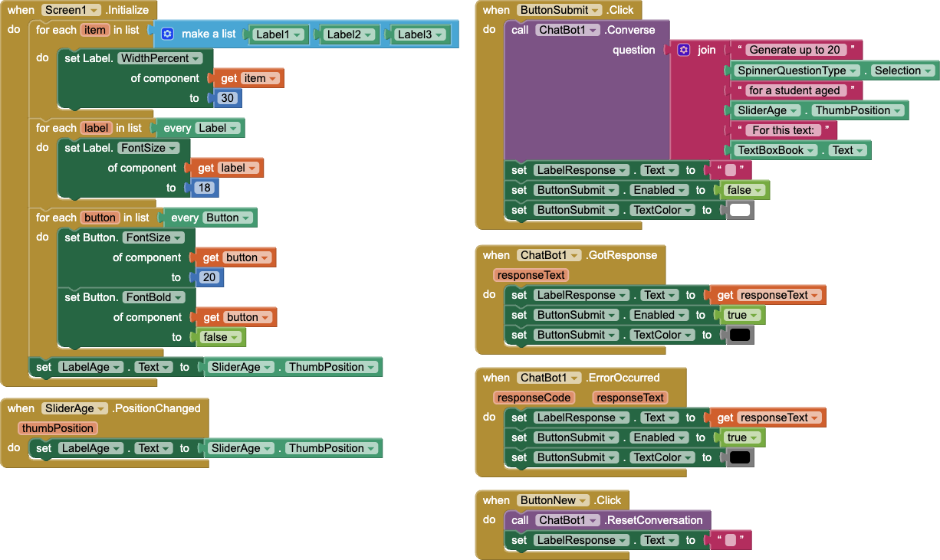Image resolution: width=940 pixels, height=560 pixels.
Task: Click the empty text string in ButtonSubmit.Click
Action: tap(730, 170)
